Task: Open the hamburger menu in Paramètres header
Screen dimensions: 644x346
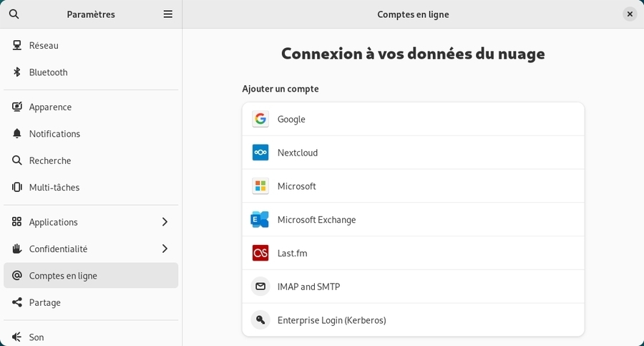Action: (x=167, y=14)
